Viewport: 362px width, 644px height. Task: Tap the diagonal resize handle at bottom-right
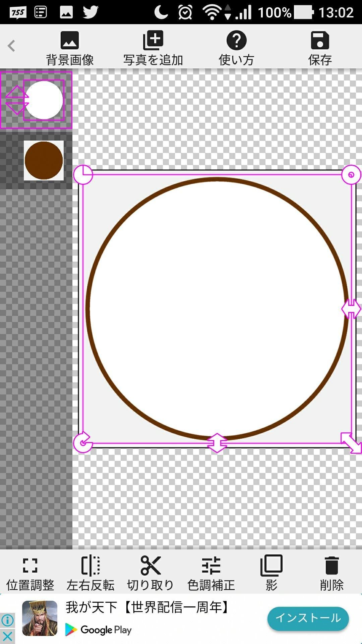tap(351, 443)
